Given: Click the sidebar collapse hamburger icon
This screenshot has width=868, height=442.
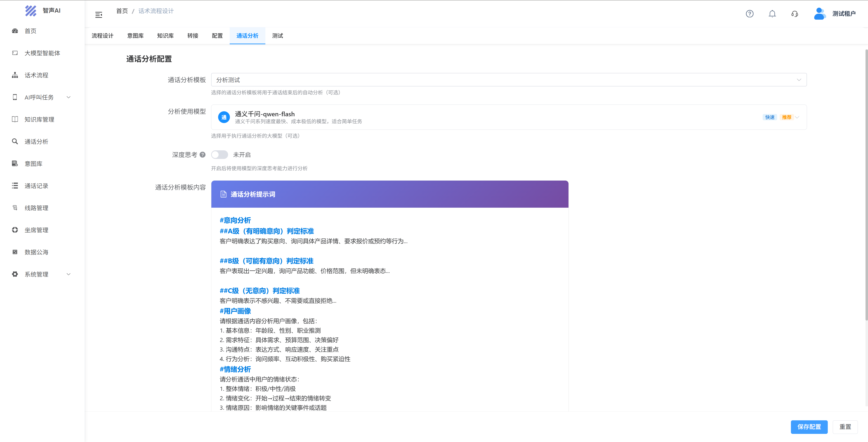Looking at the screenshot, I should (98, 15).
